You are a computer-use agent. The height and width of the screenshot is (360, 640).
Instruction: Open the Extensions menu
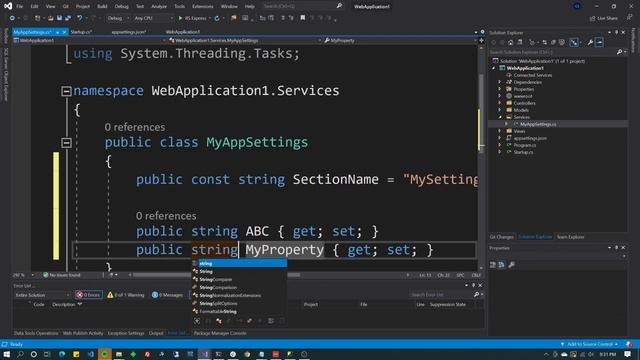[202, 6]
